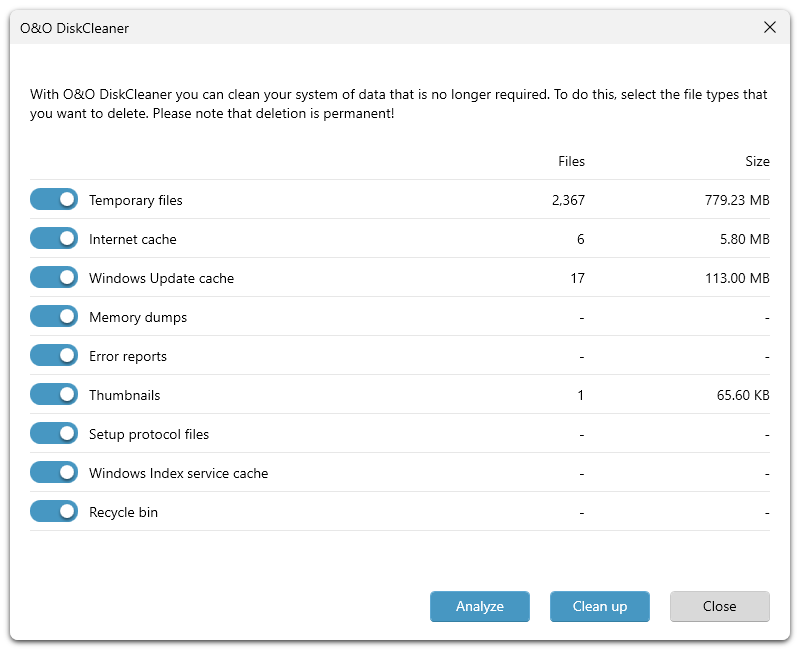
Task: Toggle off the Temporary files switch
Action: click(54, 200)
